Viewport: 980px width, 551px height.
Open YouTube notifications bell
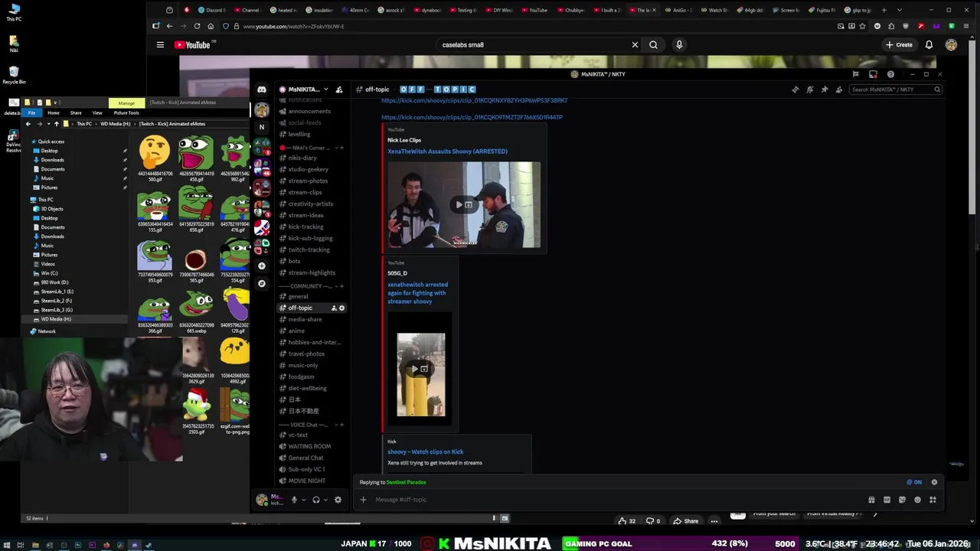tap(929, 45)
